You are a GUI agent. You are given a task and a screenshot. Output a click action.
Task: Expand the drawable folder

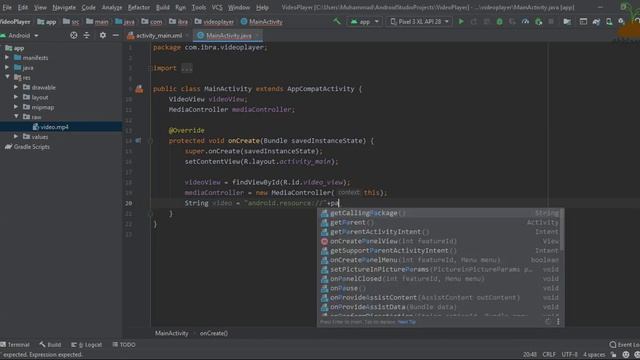coord(16,87)
